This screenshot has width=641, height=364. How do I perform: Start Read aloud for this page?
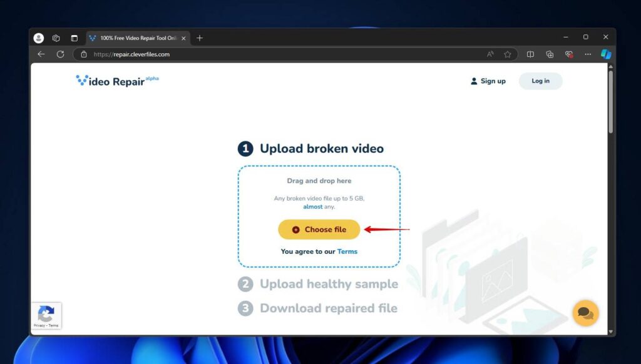(x=491, y=54)
